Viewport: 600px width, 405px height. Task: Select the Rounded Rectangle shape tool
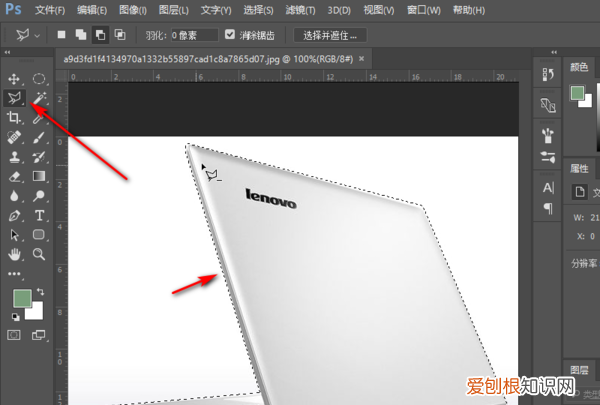tap(39, 234)
